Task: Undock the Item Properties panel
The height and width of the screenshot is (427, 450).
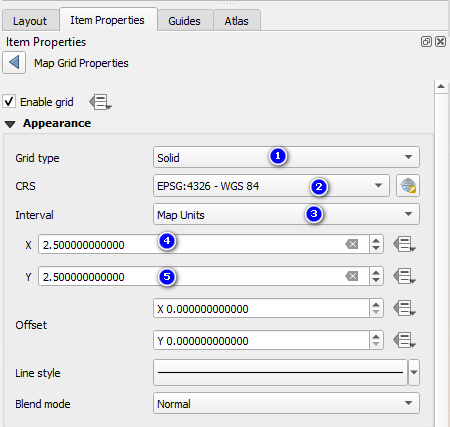Action: (426, 42)
